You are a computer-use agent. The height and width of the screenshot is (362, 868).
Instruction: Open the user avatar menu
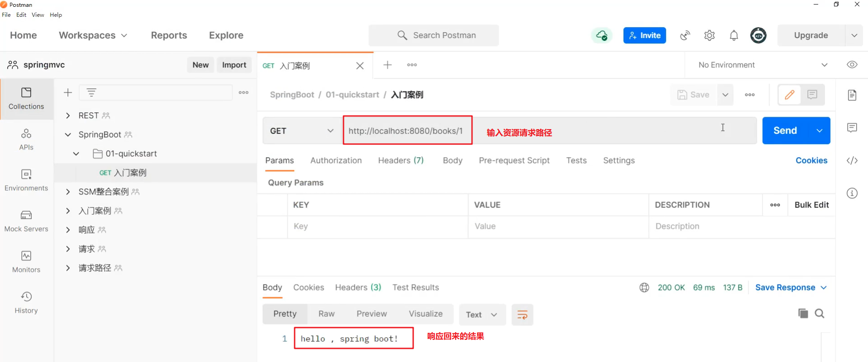pos(758,35)
